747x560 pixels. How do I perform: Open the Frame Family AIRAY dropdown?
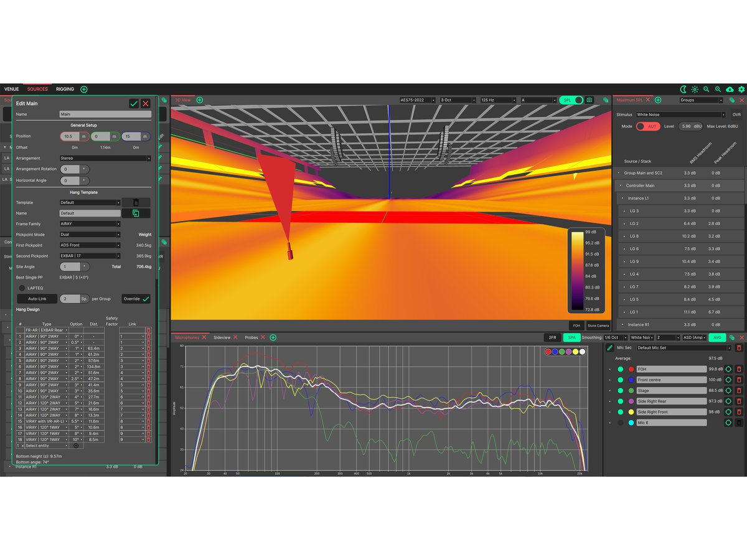pyautogui.click(x=90, y=224)
